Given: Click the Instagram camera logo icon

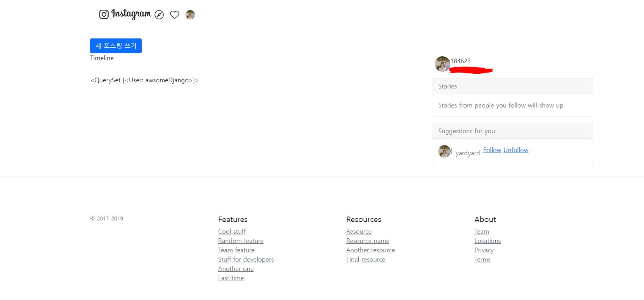Looking at the screenshot, I should point(104,14).
